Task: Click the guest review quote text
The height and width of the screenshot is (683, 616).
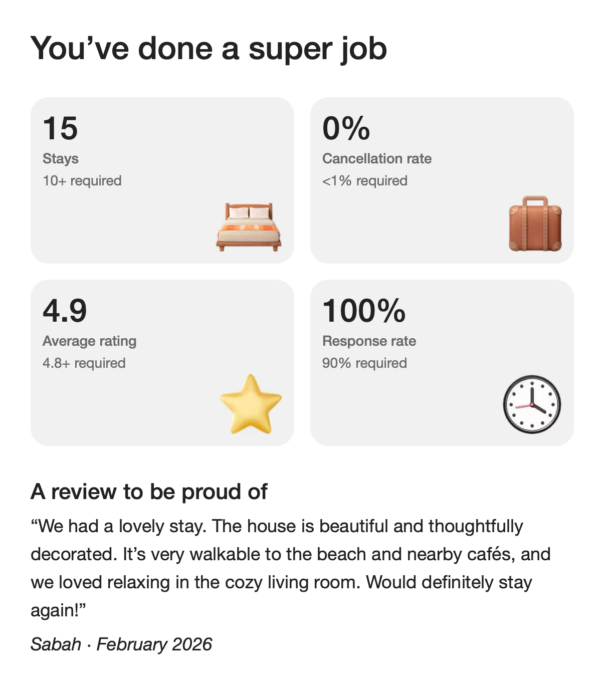Action: (291, 554)
